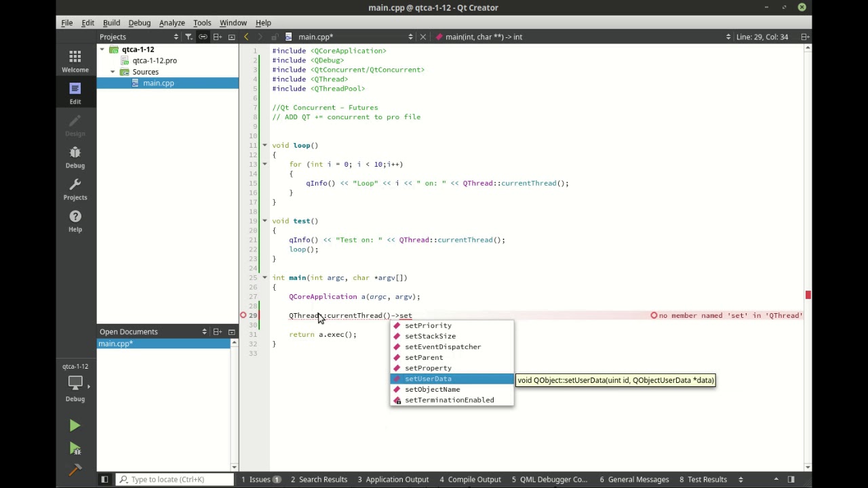Open the Issues pane
Image resolution: width=868 pixels, height=488 pixels.
click(261, 479)
